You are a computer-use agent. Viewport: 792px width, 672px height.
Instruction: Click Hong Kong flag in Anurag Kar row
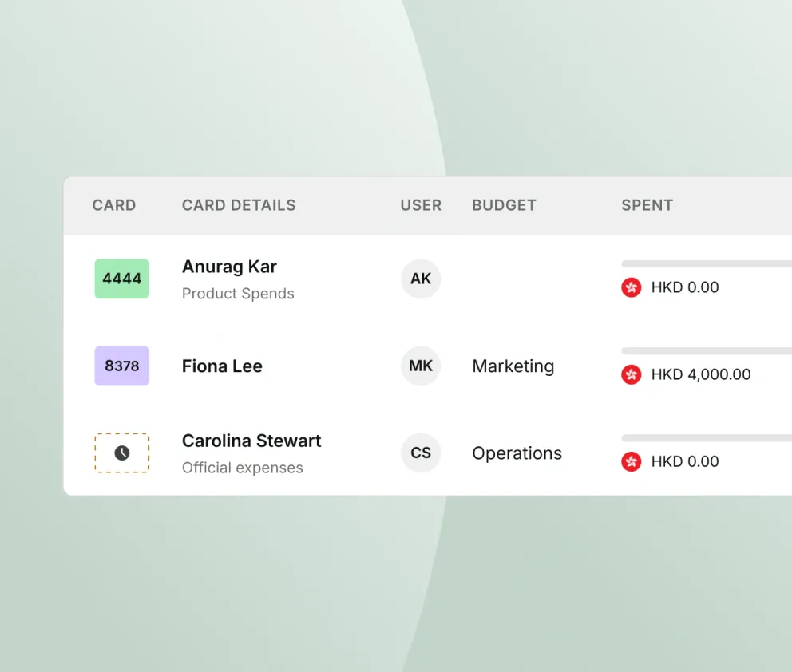click(632, 287)
